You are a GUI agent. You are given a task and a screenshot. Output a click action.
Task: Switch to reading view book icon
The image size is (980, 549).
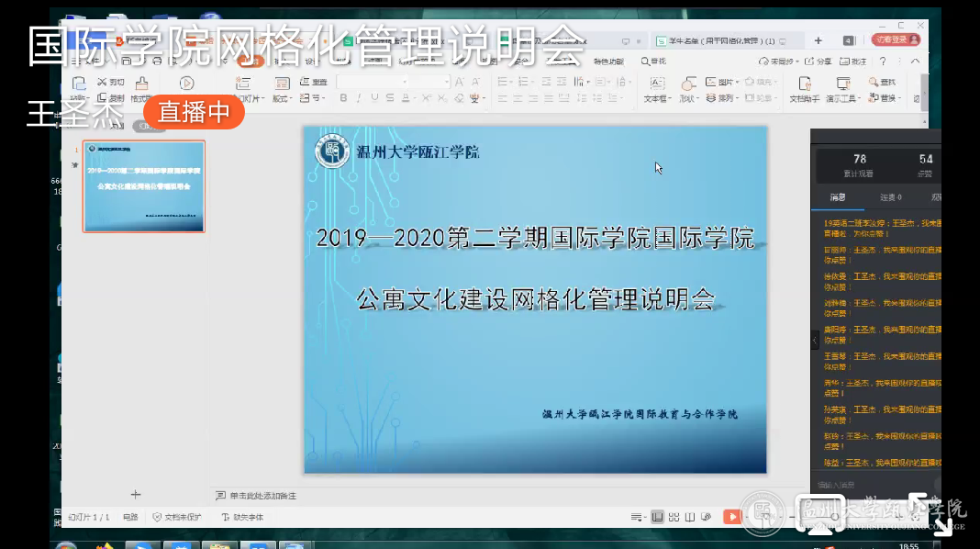tap(690, 517)
